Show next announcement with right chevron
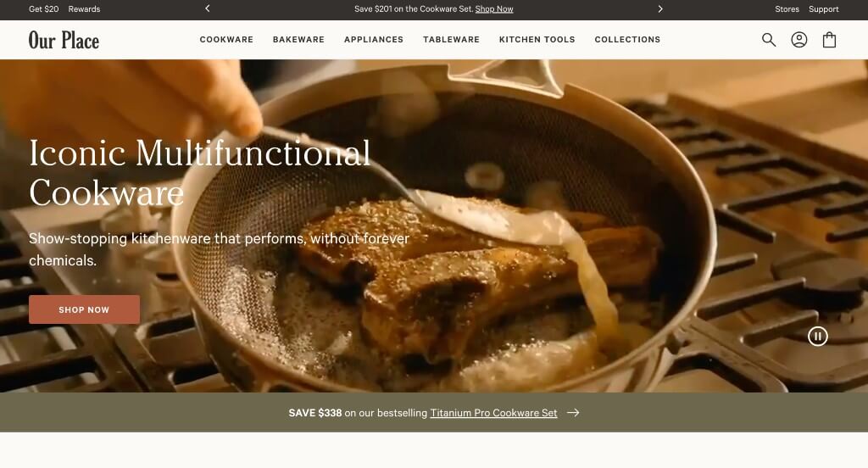Image resolution: width=868 pixels, height=468 pixels. click(x=659, y=8)
